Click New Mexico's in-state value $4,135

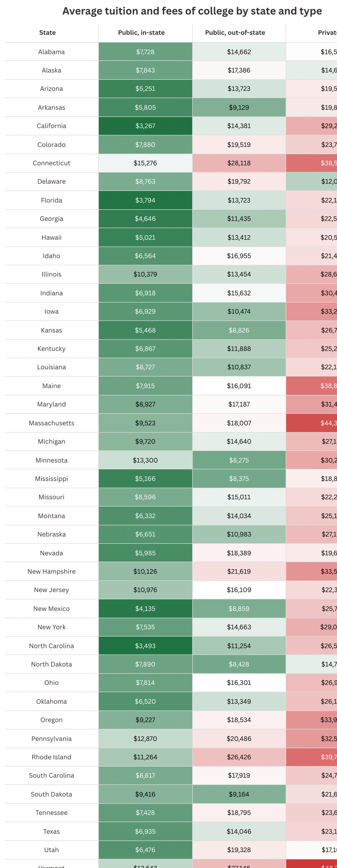tap(145, 609)
